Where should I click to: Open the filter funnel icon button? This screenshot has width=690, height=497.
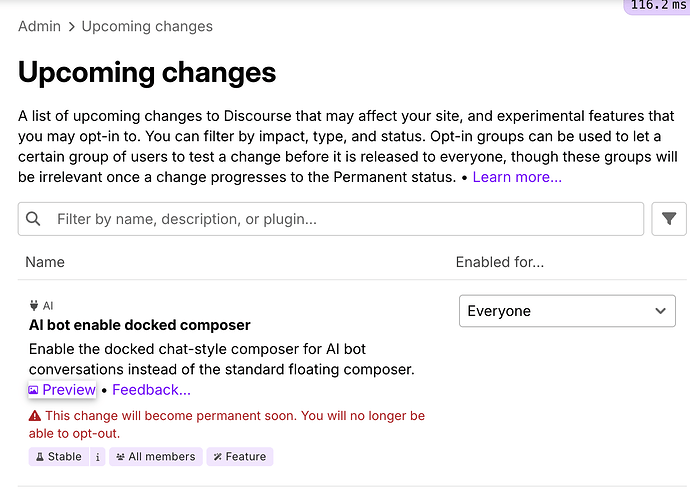[669, 219]
